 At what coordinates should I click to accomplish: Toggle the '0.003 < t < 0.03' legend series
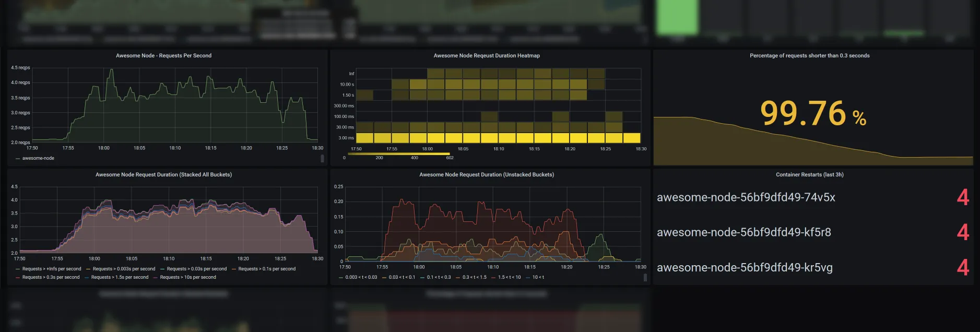point(361,277)
